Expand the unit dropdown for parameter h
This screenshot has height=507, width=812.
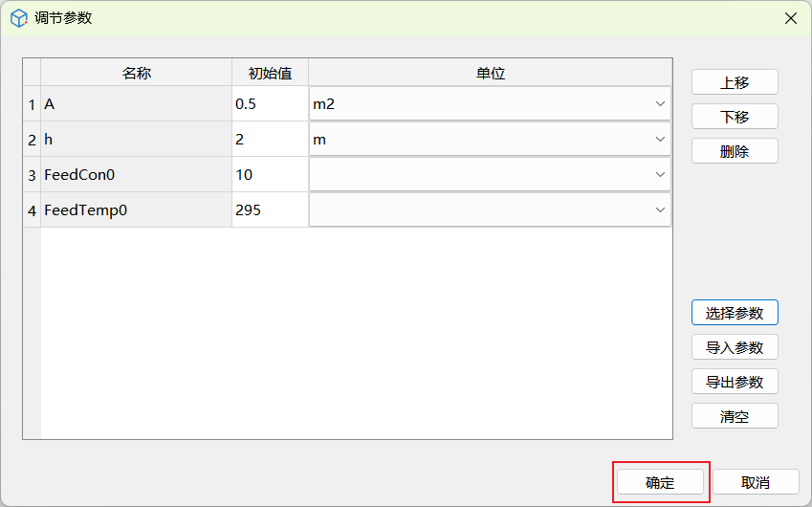pyautogui.click(x=659, y=139)
